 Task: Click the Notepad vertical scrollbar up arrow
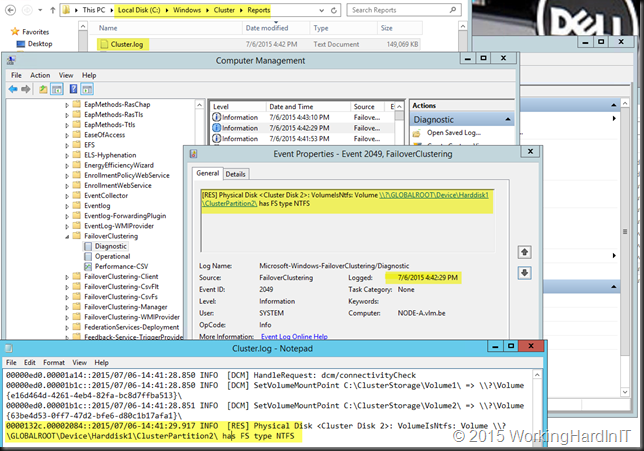pos(537,375)
